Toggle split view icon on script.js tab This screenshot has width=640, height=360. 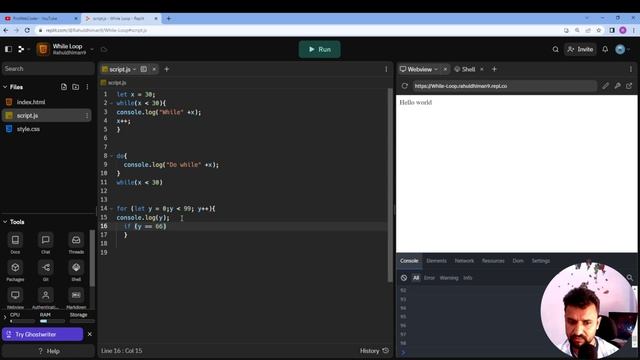(144, 69)
